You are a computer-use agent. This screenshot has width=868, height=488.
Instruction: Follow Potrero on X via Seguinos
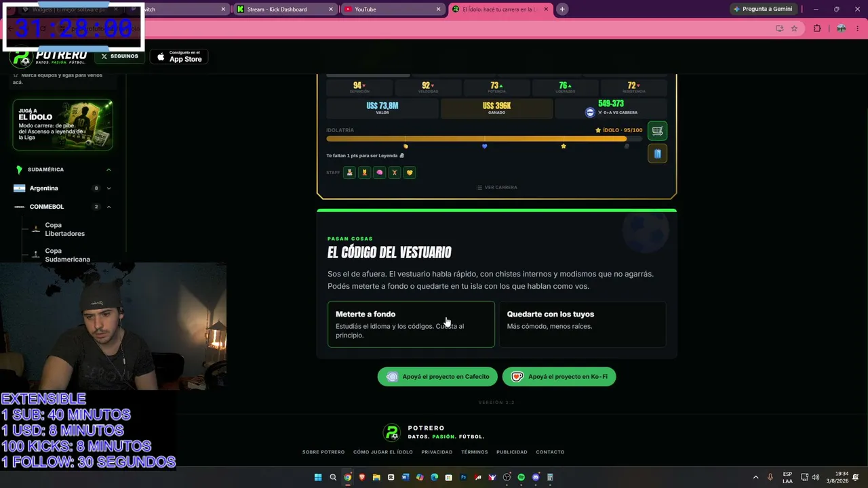[120, 56]
